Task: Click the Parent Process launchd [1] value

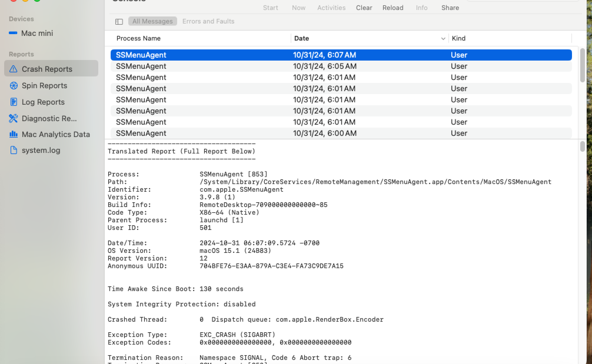Action: pos(221,220)
